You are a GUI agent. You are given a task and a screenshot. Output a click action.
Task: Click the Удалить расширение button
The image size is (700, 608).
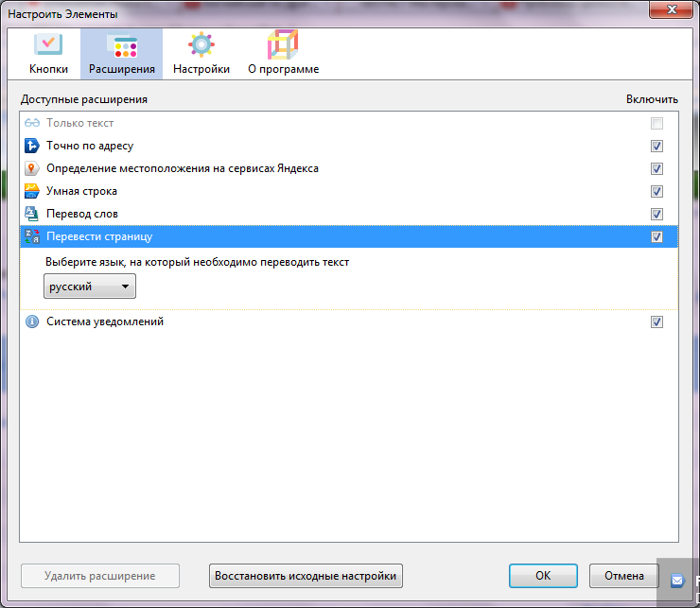[x=100, y=576]
